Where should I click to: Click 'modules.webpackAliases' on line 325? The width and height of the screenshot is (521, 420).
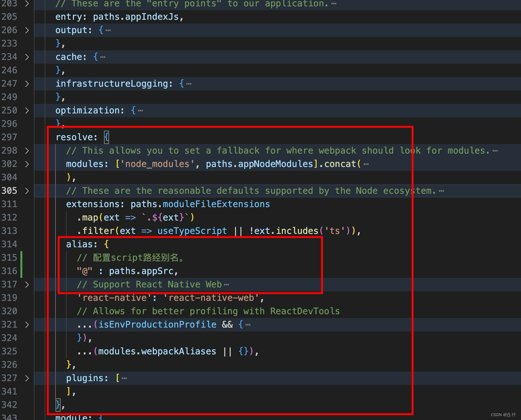(x=157, y=351)
